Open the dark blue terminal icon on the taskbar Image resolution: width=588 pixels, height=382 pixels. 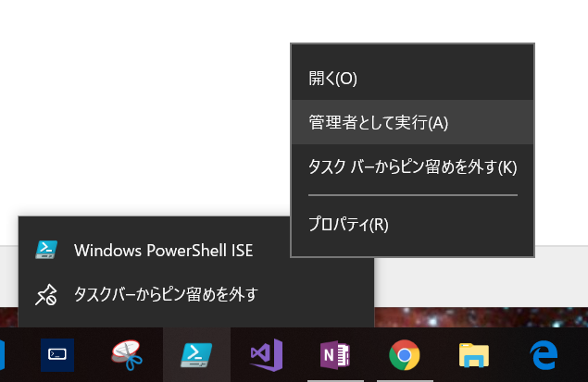point(57,354)
